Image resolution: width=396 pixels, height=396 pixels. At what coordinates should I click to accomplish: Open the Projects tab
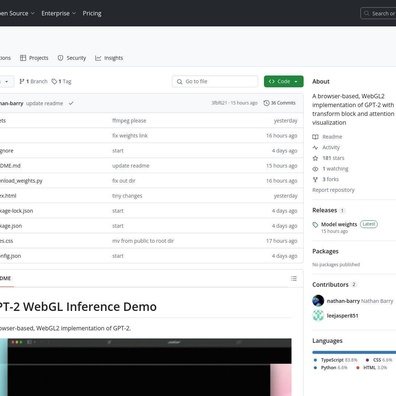[34, 58]
